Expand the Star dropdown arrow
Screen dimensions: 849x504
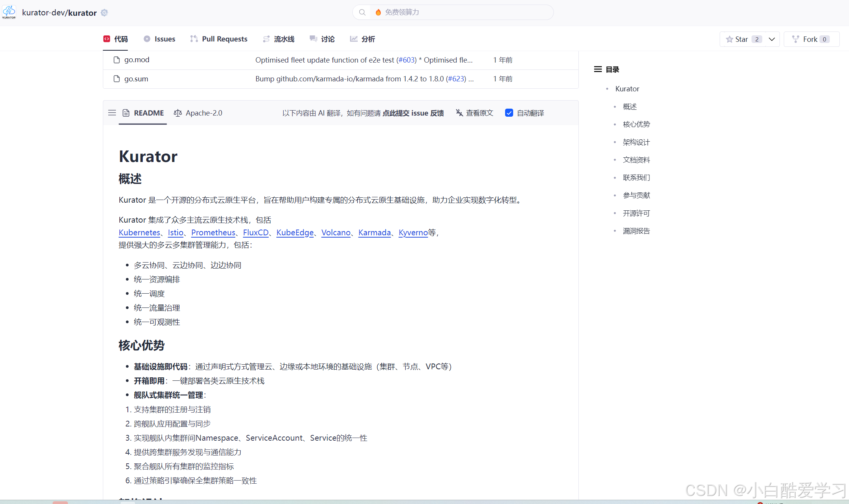772,39
